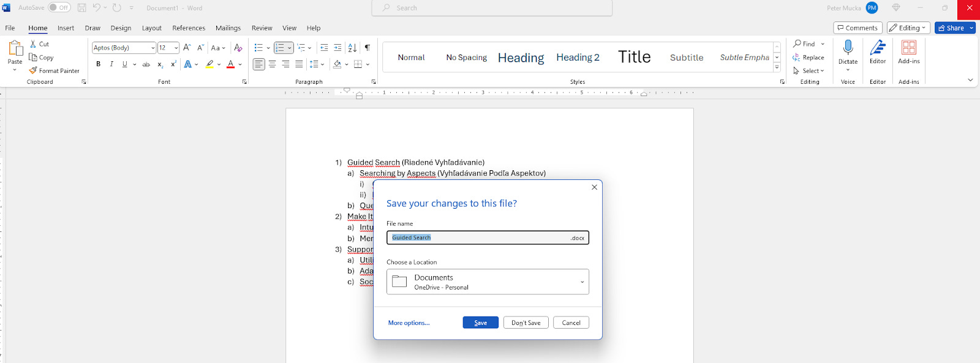
Task: Apply red font color
Action: (231, 64)
